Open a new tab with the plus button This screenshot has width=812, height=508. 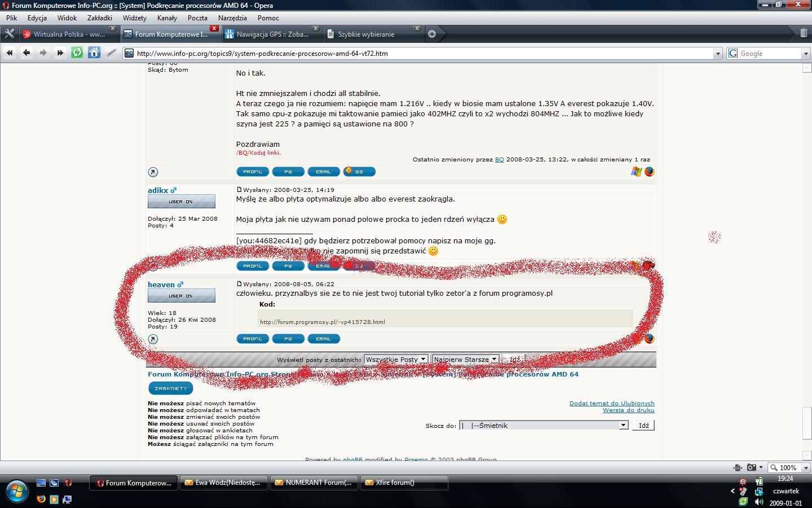(x=432, y=34)
